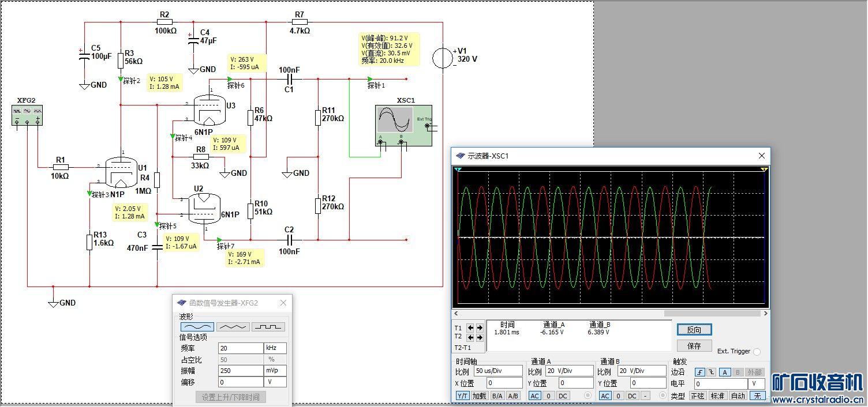This screenshot has height=407, width=868.
Task: Open the amplitude unit mVp dropdown
Action: (x=275, y=371)
